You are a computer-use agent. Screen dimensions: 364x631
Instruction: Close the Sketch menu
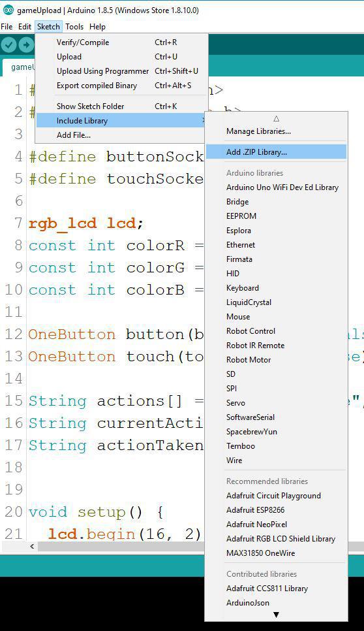pyautogui.click(x=48, y=27)
